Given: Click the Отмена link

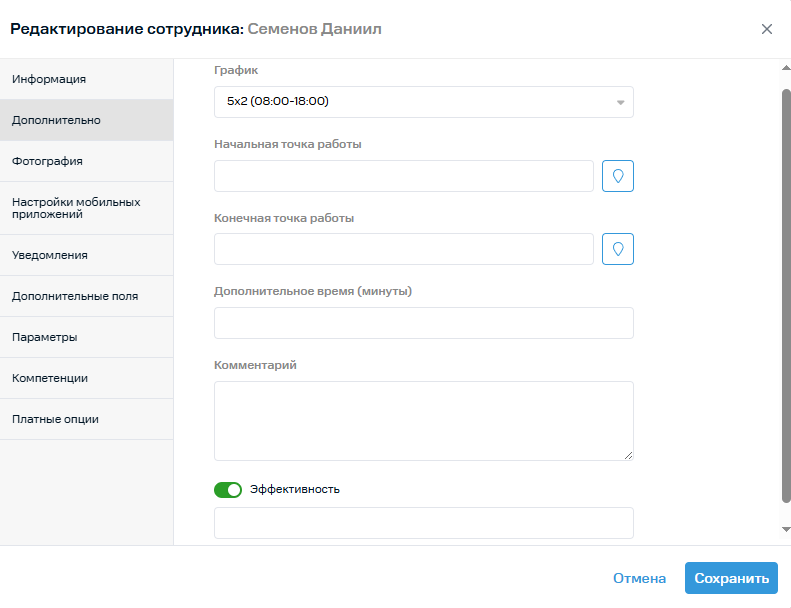Looking at the screenshot, I should pos(639,578).
